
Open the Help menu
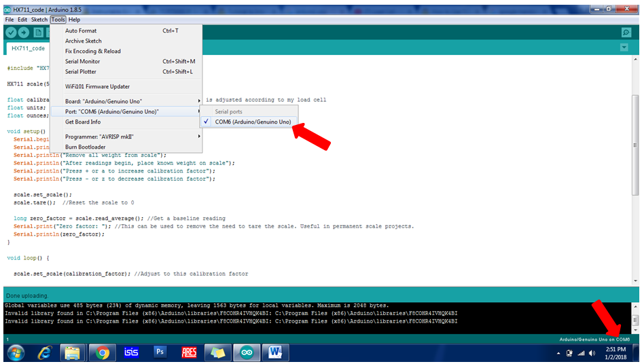point(74,19)
